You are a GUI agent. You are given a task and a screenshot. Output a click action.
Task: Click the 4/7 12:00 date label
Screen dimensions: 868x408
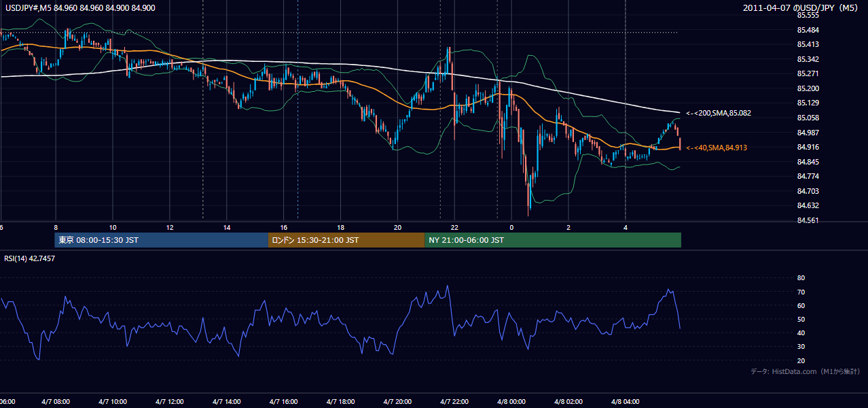point(170,402)
